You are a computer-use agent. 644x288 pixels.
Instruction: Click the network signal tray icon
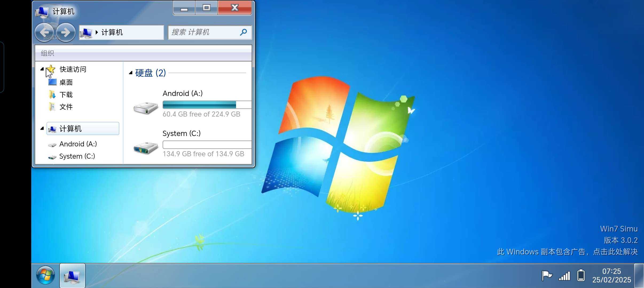pyautogui.click(x=564, y=276)
